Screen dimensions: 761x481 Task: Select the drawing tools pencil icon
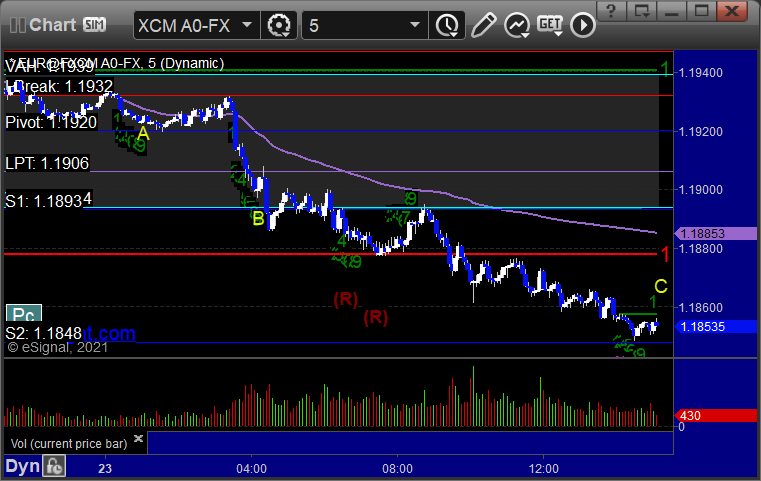point(483,25)
